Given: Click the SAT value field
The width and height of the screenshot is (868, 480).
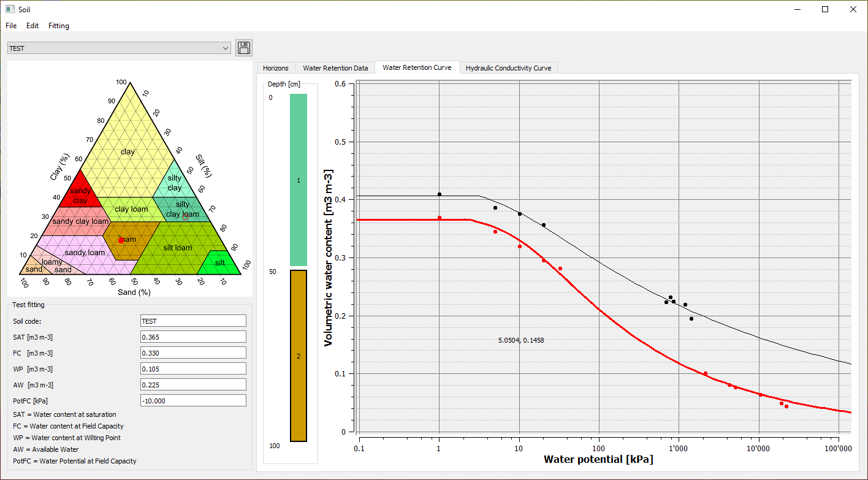Looking at the screenshot, I should (193, 337).
